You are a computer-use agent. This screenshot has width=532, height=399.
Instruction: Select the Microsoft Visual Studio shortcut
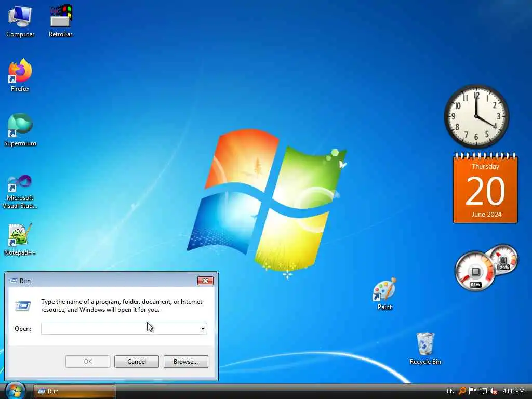(20, 192)
